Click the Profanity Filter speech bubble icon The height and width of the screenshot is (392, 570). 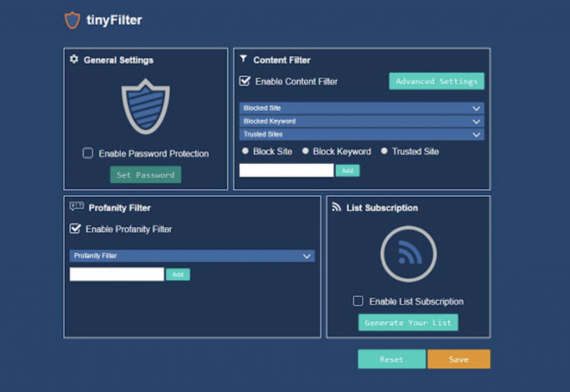(77, 207)
